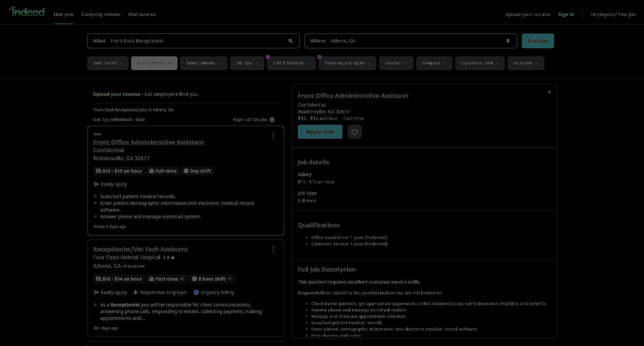Image resolution: width=644 pixels, height=346 pixels.
Task: Sort results by date
Action: click(x=140, y=119)
